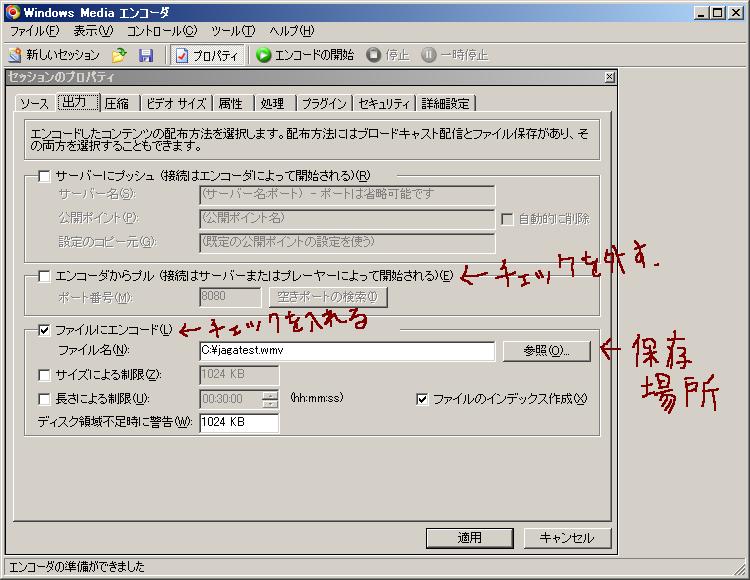Viewport: 750px width, 580px height.
Task: Click the New Session toolbar icon
Action: (x=15, y=55)
